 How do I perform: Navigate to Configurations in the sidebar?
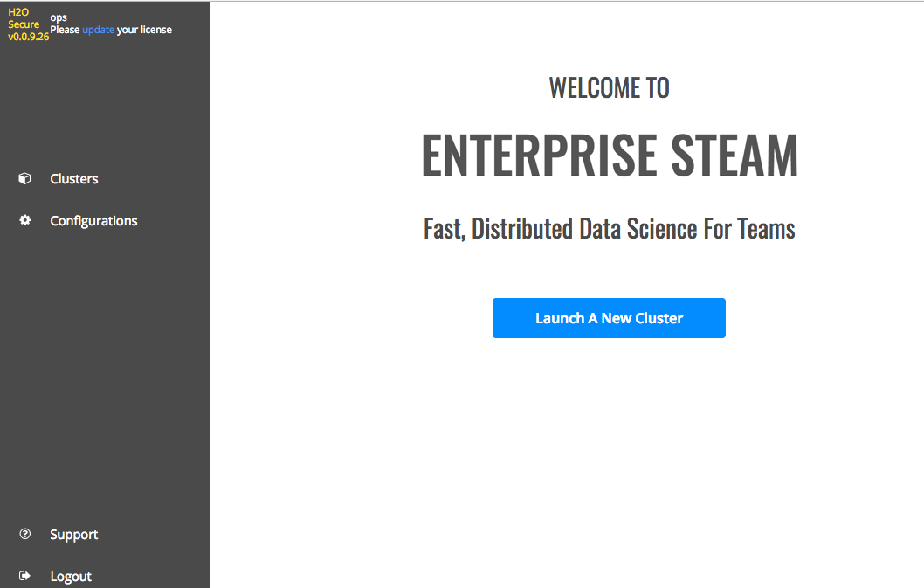93,220
